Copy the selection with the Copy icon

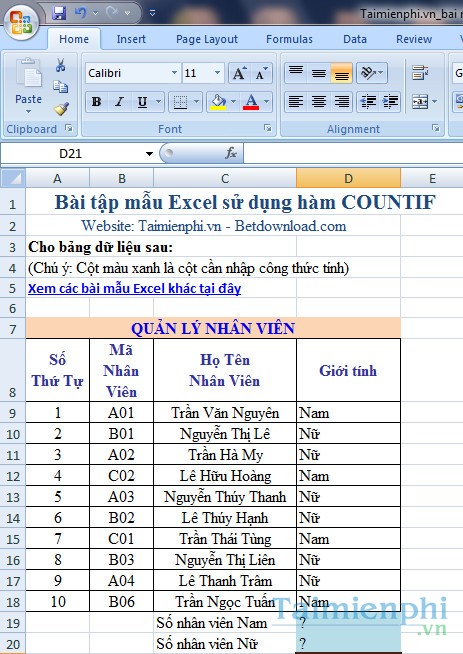point(61,87)
